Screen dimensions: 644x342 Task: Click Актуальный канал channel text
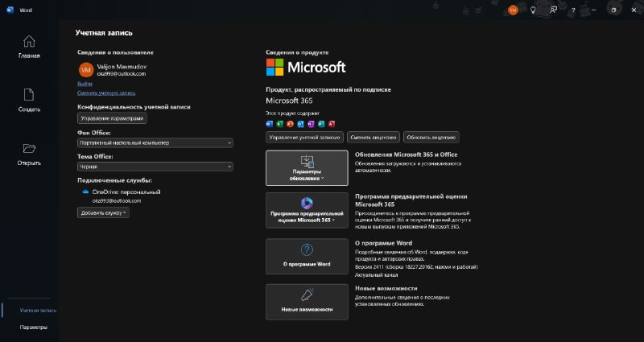coord(376,274)
